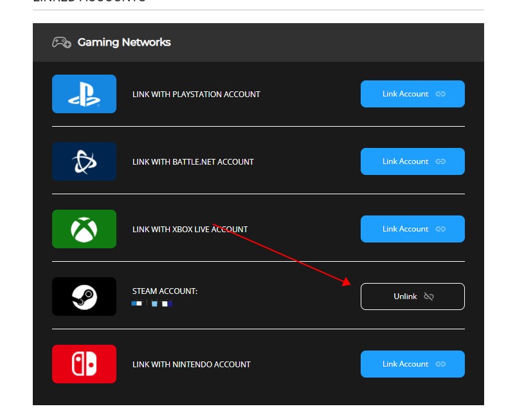Unlink the Steam account
506x420 pixels.
click(x=412, y=297)
